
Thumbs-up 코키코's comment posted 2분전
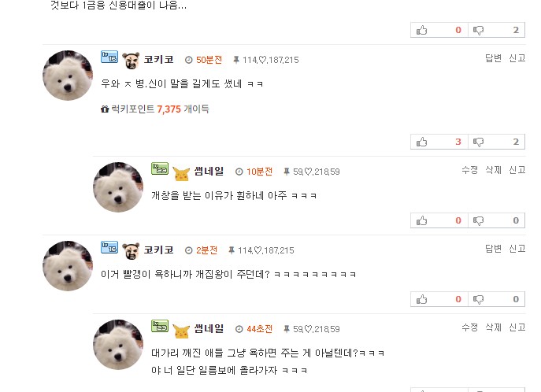(439, 299)
